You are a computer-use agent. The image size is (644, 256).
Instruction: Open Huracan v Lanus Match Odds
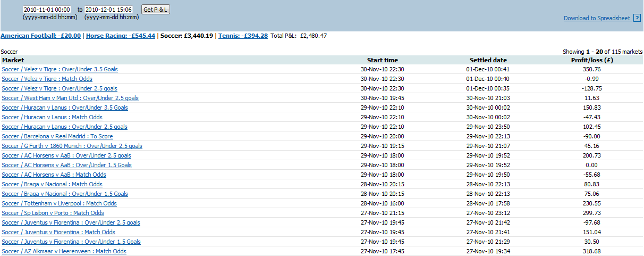[x=52, y=117]
